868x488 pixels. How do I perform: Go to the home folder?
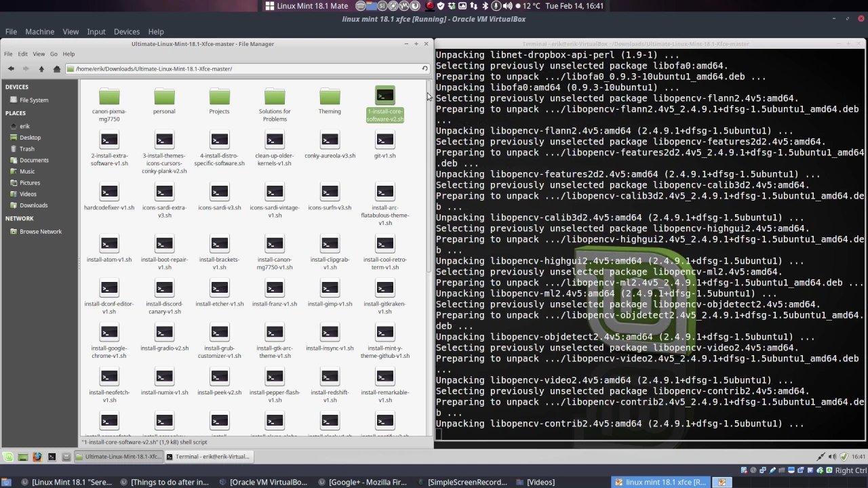tap(57, 68)
